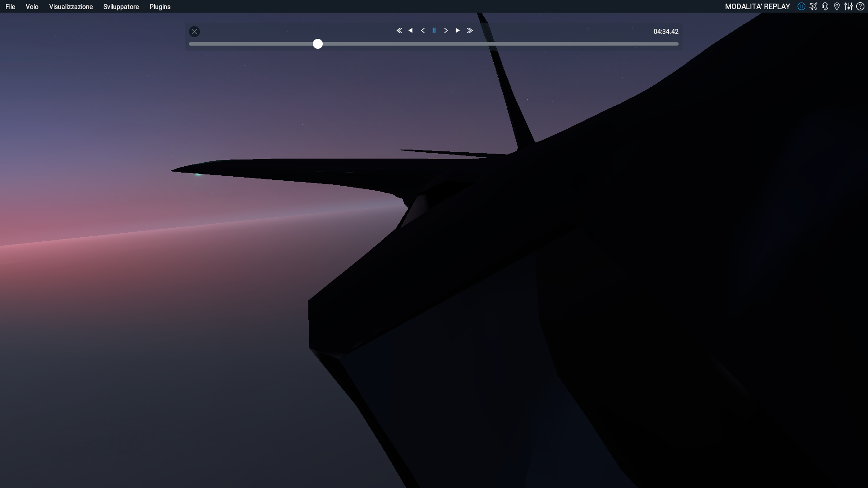Click the replay timeline slider handle

(x=318, y=44)
